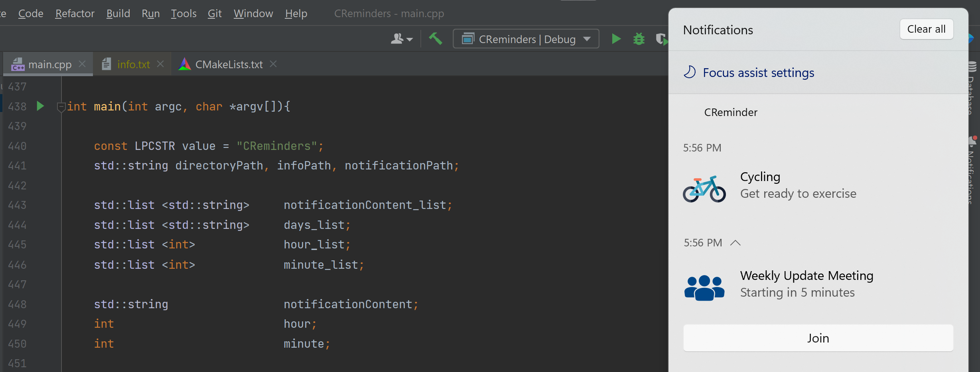Open the user account dropdown in toolbar
The width and height of the screenshot is (980, 372).
(x=401, y=39)
